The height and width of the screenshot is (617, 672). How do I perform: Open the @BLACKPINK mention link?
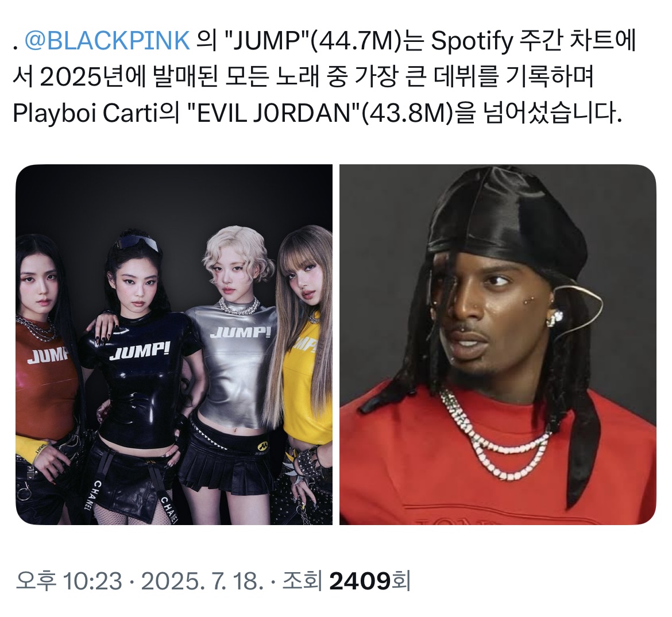(107, 41)
